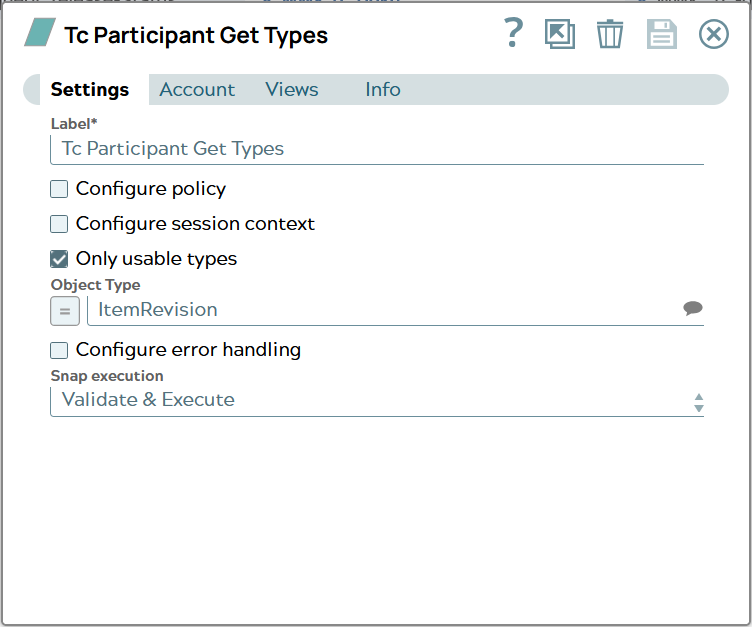Toggle the Object Type expression equals button
752x627 pixels.
[x=65, y=311]
